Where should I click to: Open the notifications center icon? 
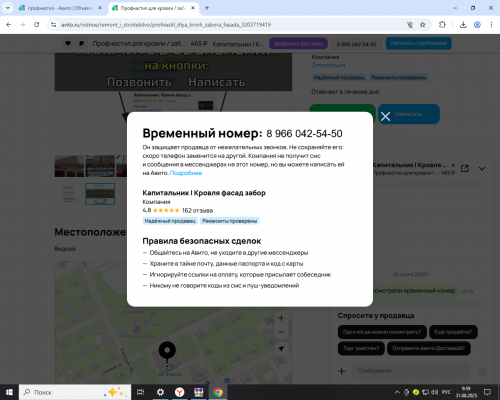[x=487, y=392]
